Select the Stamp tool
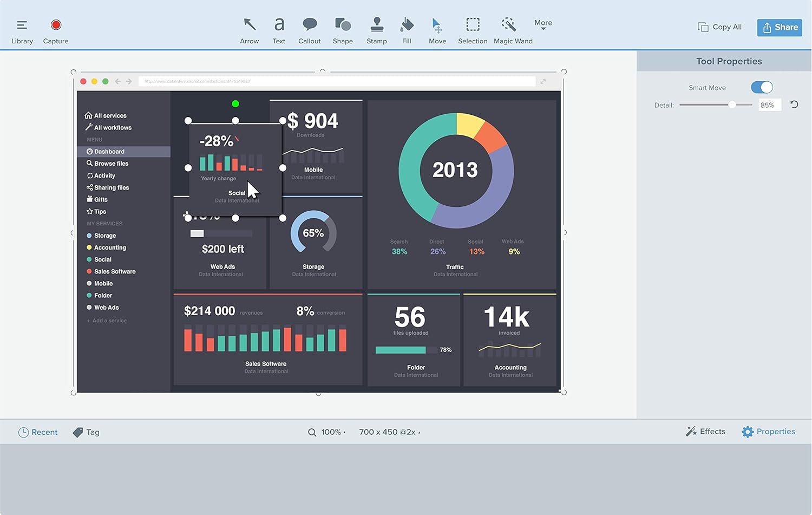This screenshot has width=812, height=515. tap(377, 30)
